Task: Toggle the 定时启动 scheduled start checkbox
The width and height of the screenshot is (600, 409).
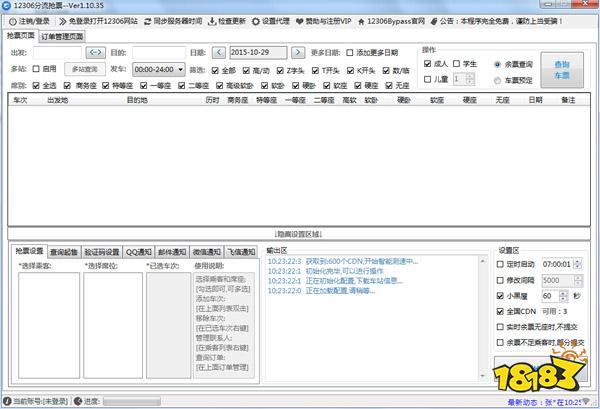Action: coord(501,265)
